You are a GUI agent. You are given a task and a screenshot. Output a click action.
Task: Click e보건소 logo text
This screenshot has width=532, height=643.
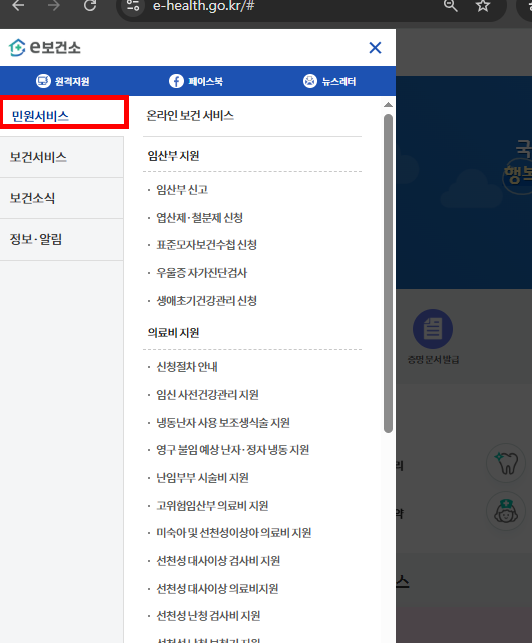click(x=55, y=48)
